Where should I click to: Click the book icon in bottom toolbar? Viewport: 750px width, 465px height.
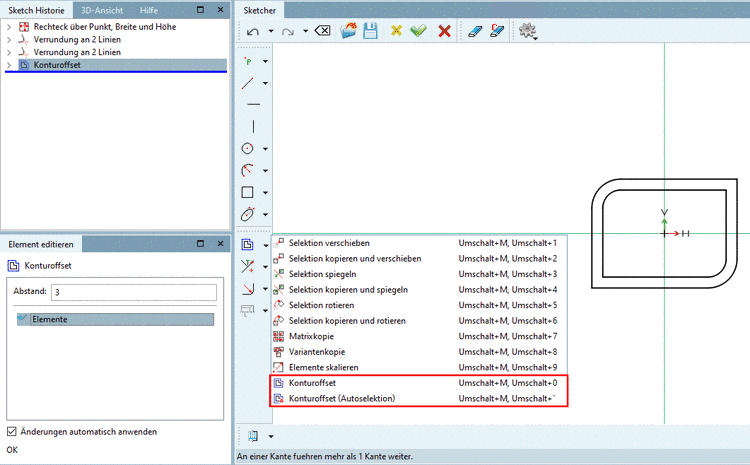pyautogui.click(x=253, y=436)
